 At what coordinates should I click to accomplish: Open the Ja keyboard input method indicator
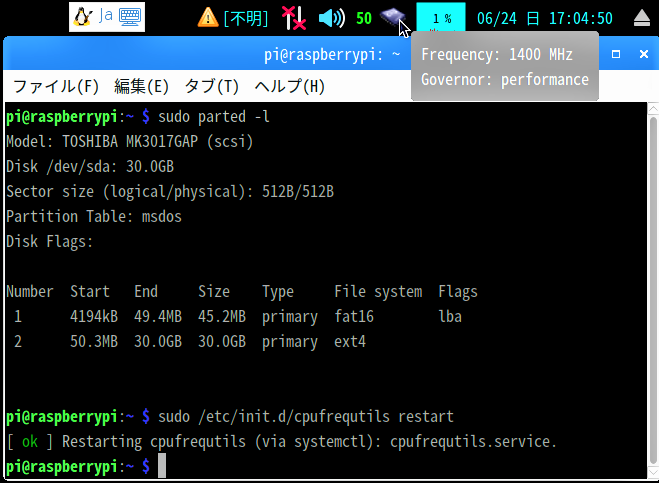point(106,16)
